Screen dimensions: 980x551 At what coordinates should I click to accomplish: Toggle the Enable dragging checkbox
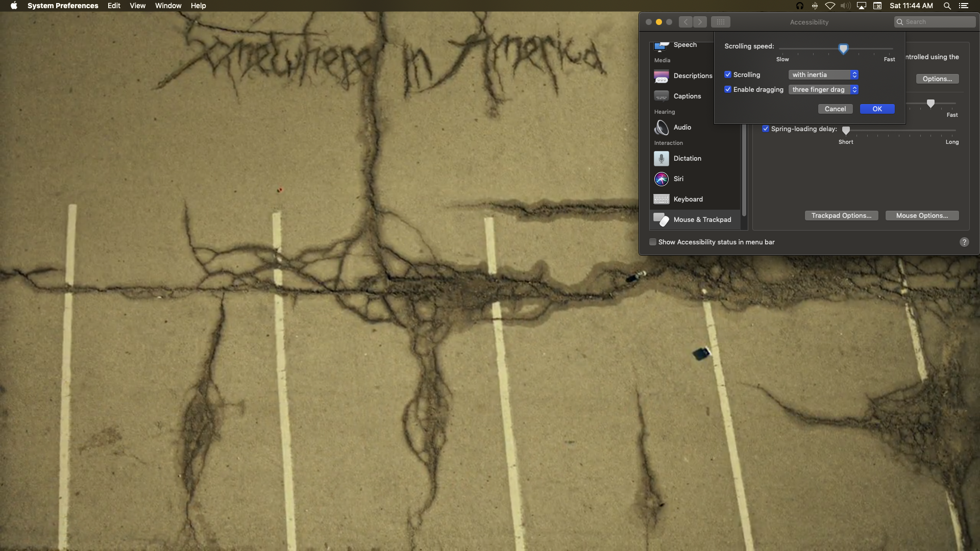[728, 89]
